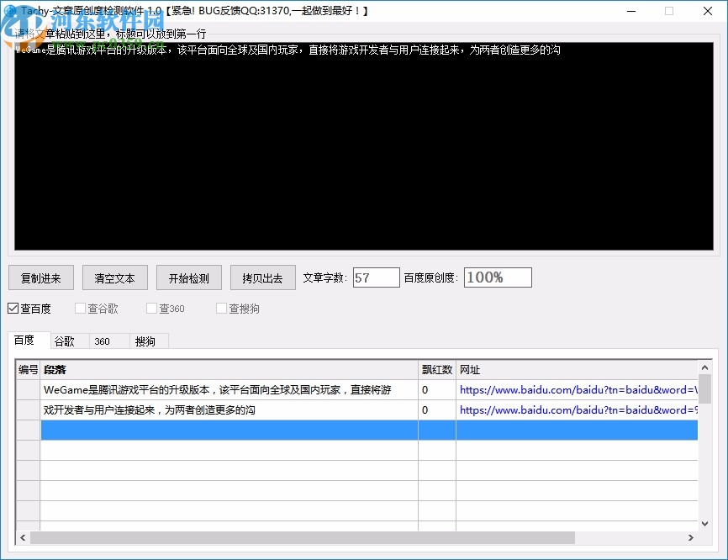Click the 飘红数 column header
728x560 pixels.
click(437, 370)
